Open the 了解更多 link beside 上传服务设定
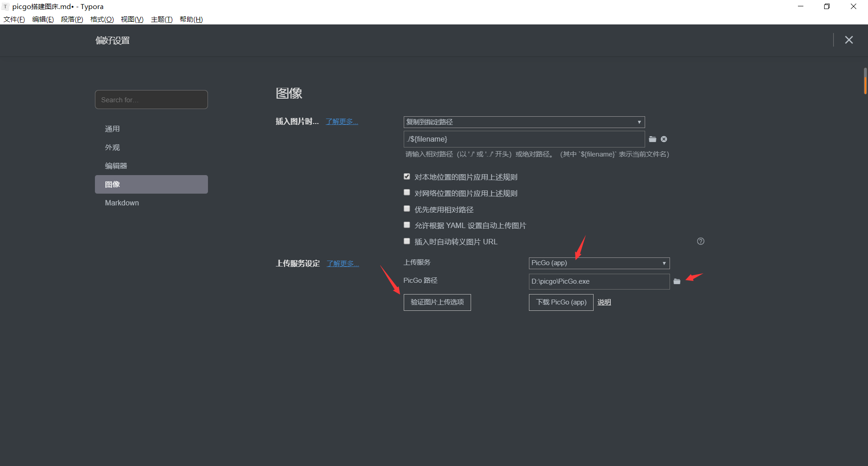This screenshot has height=466, width=868. pyautogui.click(x=343, y=263)
